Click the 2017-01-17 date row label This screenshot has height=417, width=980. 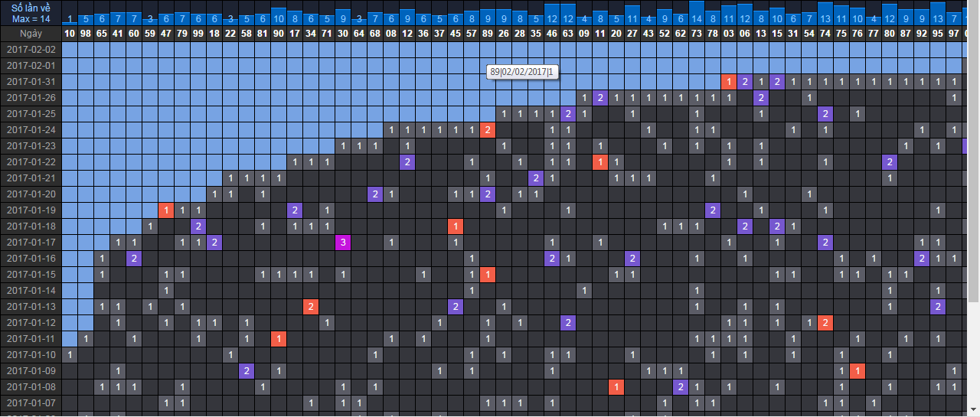pyautogui.click(x=31, y=243)
